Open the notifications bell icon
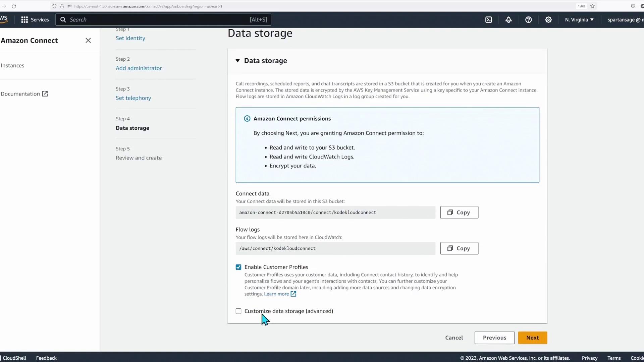The height and width of the screenshot is (362, 644). (508, 20)
